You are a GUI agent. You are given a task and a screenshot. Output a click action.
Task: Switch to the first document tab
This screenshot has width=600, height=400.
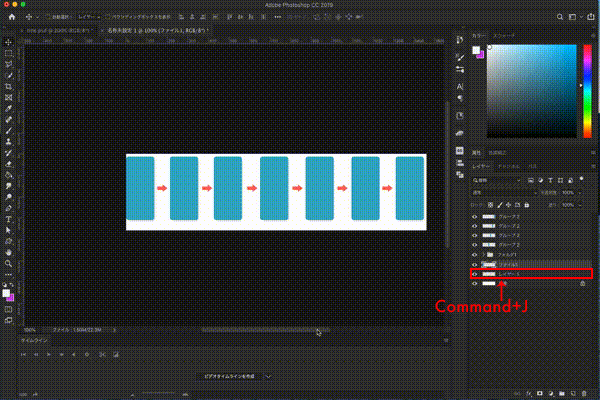[x=50, y=31]
